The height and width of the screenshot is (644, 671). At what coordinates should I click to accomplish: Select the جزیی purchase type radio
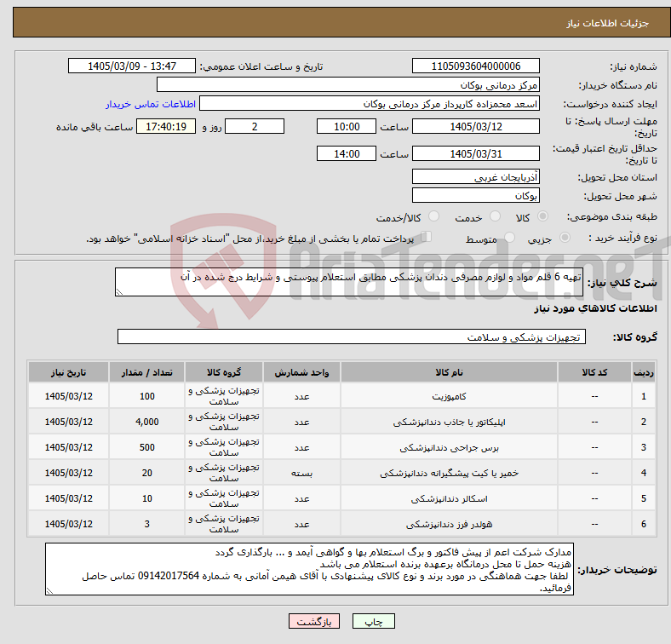[x=565, y=237]
